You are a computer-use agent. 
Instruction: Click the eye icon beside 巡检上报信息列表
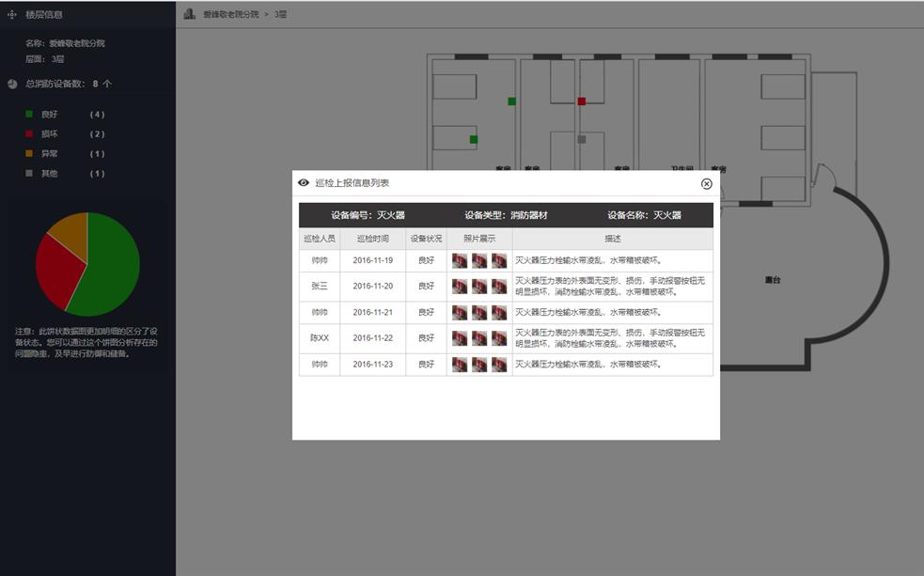click(x=304, y=182)
